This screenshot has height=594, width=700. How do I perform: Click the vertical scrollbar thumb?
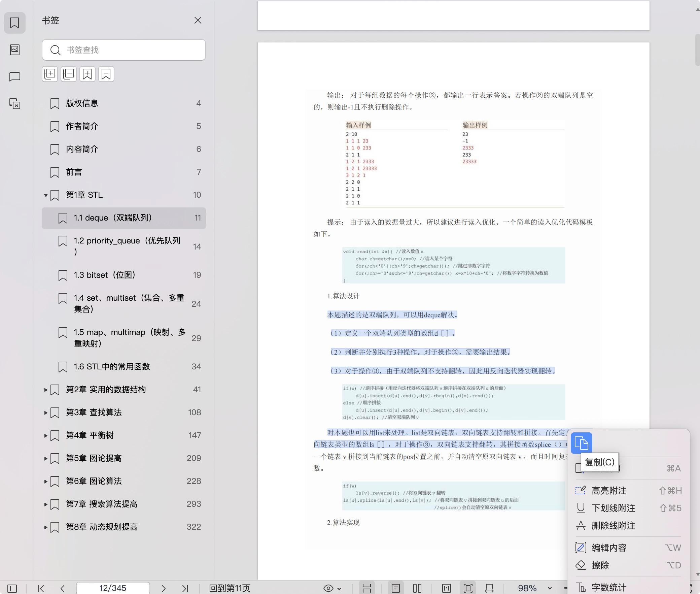tap(697, 50)
